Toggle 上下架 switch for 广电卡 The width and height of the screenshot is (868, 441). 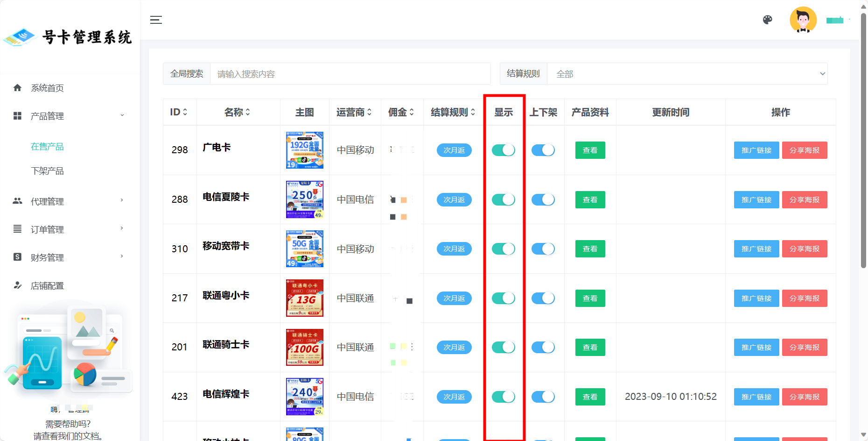pos(543,150)
